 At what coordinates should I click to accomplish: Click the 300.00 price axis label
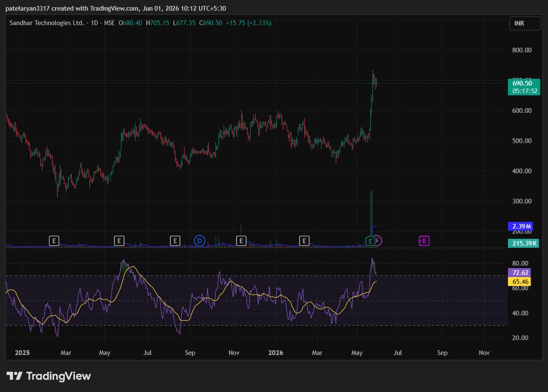[522, 201]
